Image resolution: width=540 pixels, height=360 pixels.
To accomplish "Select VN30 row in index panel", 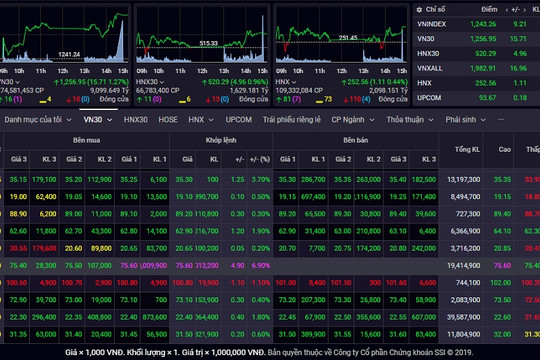I will pyautogui.click(x=477, y=39).
